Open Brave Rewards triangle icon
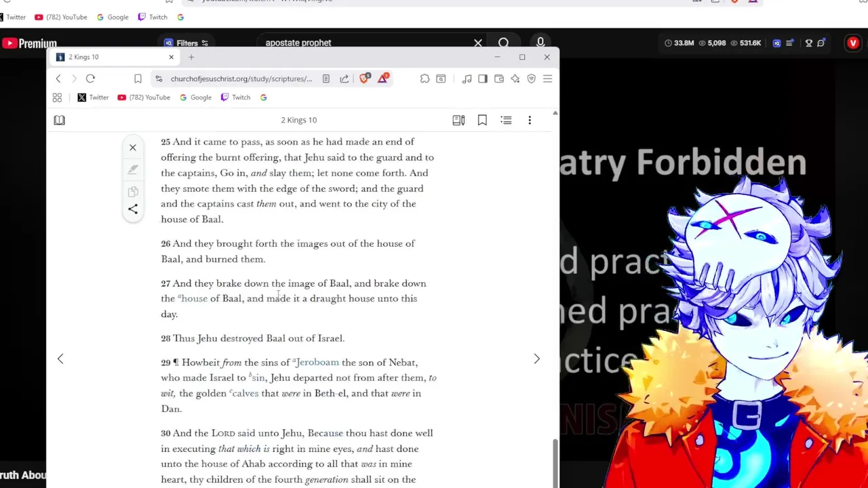 [383, 78]
